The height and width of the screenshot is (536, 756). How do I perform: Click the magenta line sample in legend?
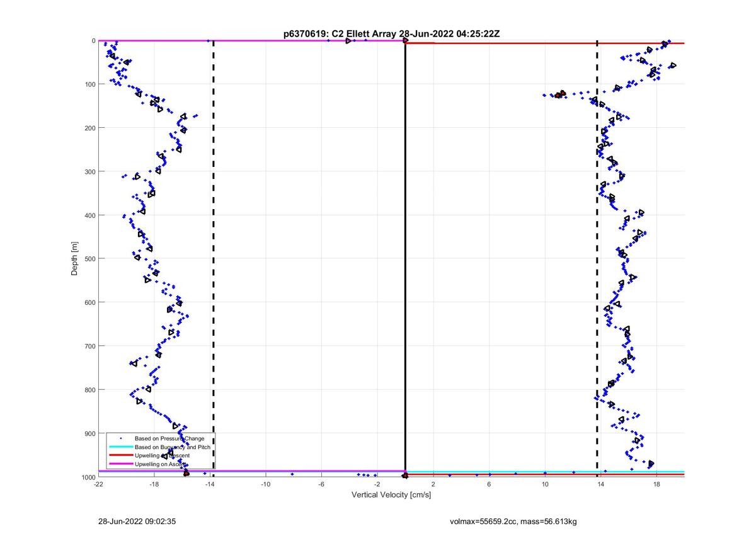(120, 464)
